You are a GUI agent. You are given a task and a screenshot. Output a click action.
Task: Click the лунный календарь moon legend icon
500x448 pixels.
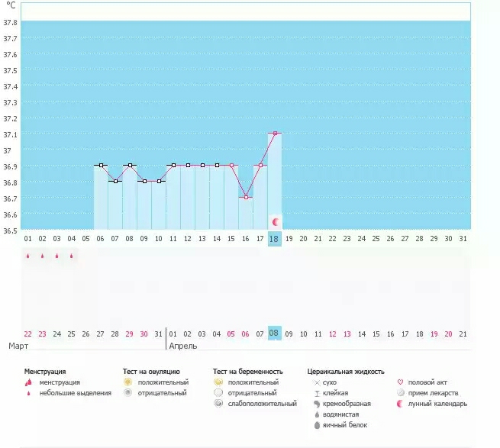point(400,404)
